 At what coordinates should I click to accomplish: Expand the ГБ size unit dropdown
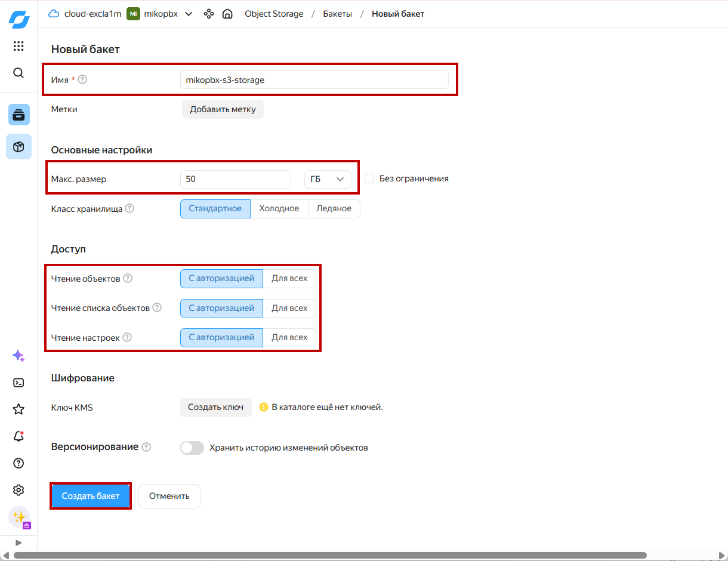328,179
